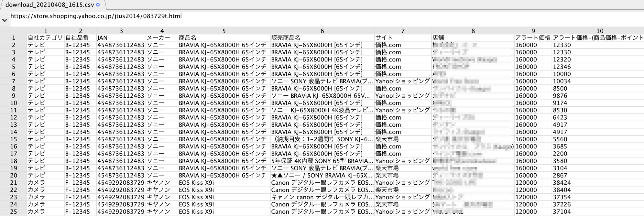Click the URL text in the cell editor field
This screenshot has width=644, height=216.
96,16
